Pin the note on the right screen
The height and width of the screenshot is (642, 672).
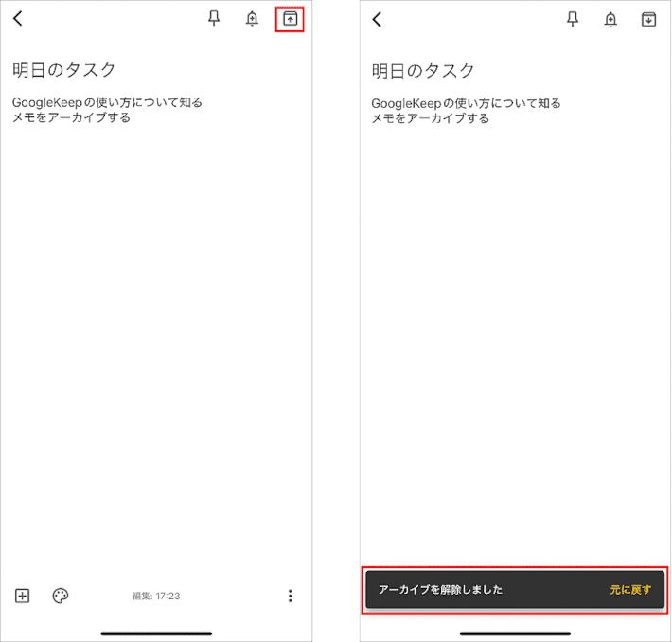(x=573, y=19)
